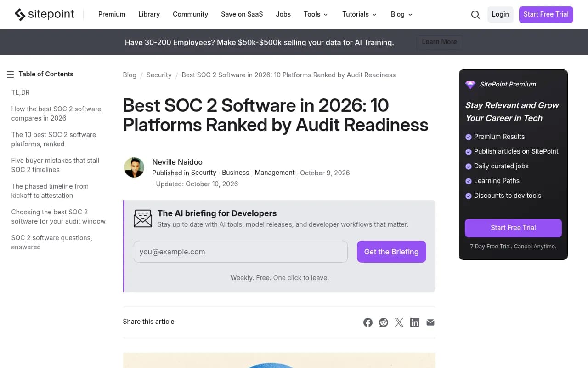Screen dimensions: 588x368
Task: Expand the Blog dropdown menu
Action: (401, 14)
